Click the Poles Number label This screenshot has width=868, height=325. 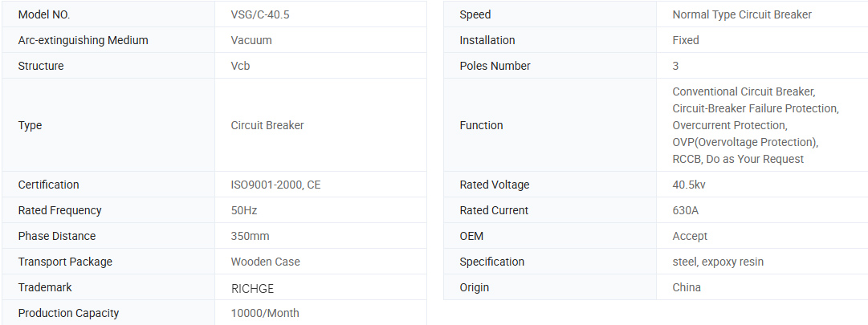(495, 66)
